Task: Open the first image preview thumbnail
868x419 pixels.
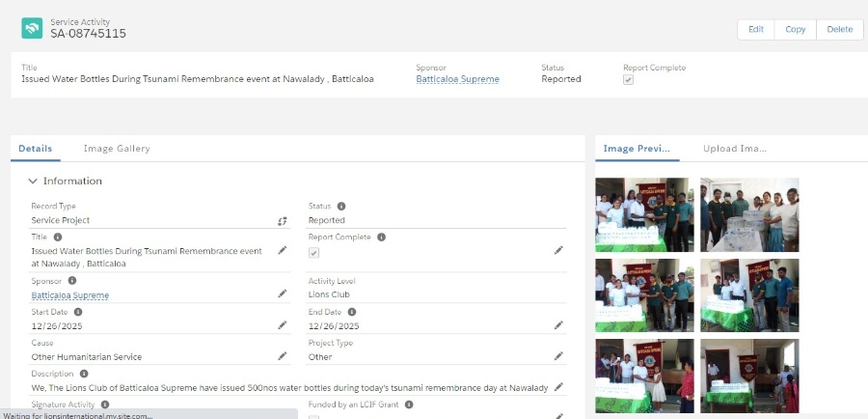Action: click(642, 213)
